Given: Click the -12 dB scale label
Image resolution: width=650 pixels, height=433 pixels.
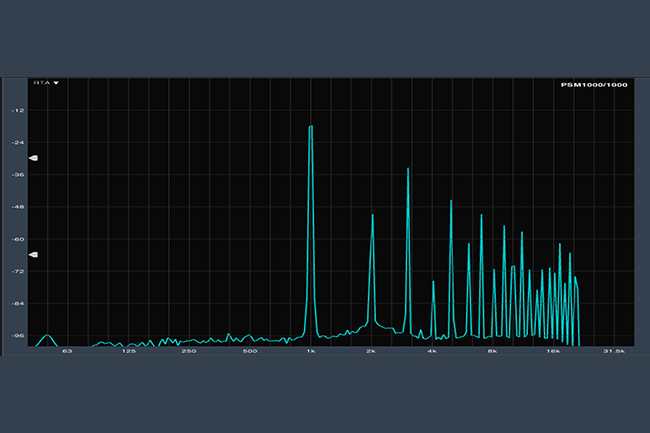Looking at the screenshot, I should point(45,111).
